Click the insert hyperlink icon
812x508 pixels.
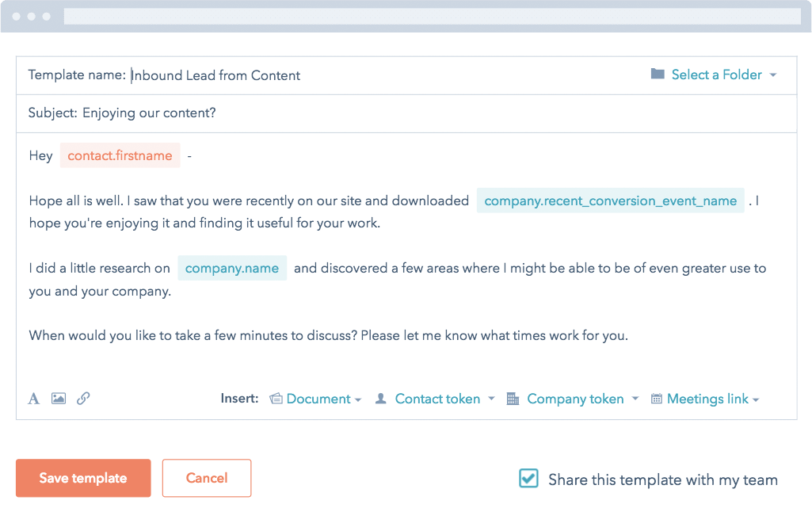click(x=83, y=399)
